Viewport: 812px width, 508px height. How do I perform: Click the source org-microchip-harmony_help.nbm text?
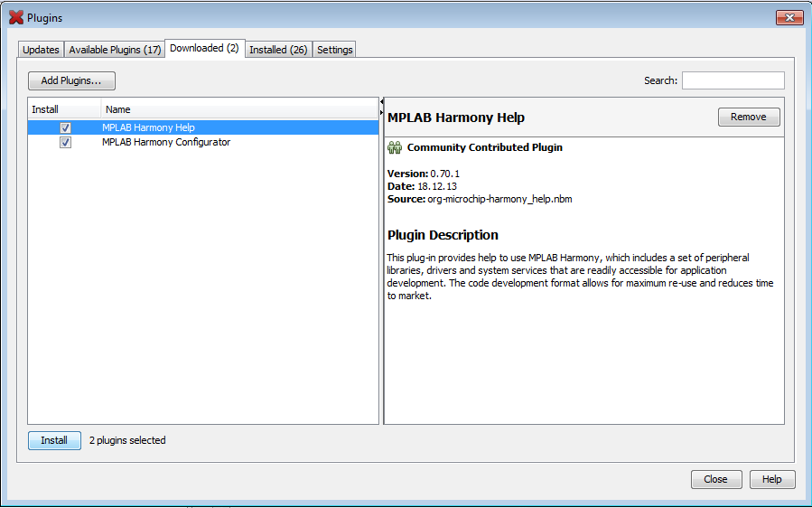pos(499,199)
